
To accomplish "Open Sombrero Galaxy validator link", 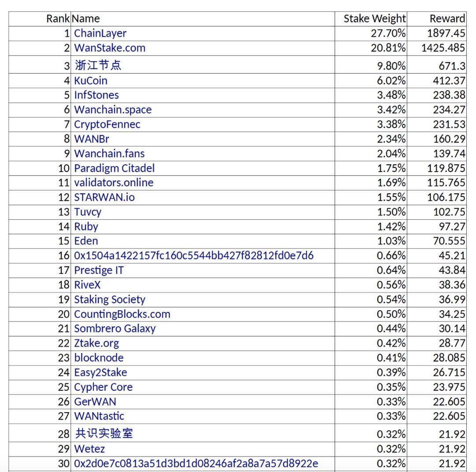I will point(115,329).
